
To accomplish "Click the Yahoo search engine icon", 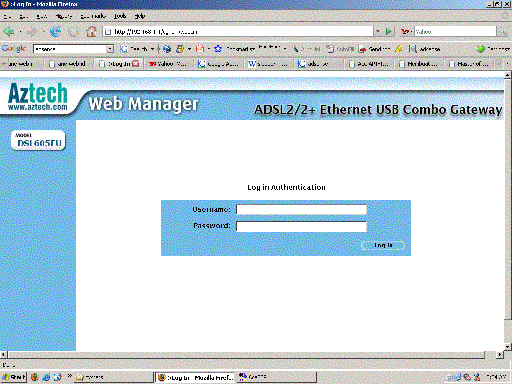I will point(405,32).
